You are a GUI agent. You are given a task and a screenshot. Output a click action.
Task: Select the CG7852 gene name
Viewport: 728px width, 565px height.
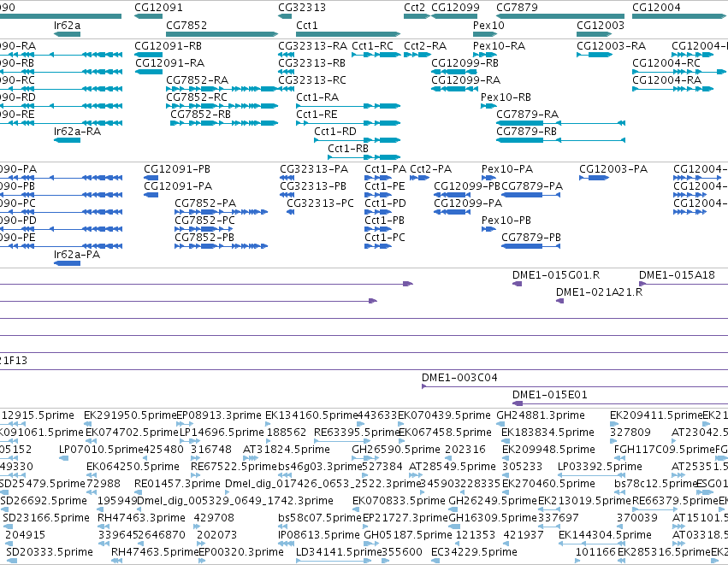(x=186, y=25)
